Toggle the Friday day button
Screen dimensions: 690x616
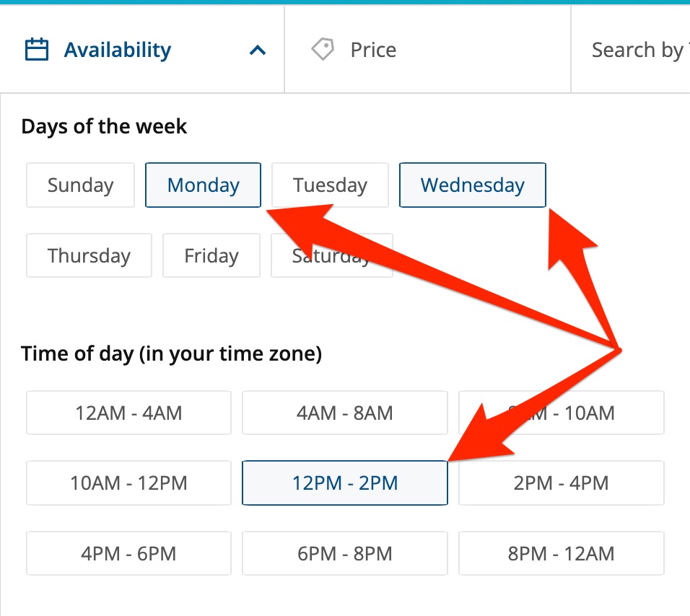point(211,256)
